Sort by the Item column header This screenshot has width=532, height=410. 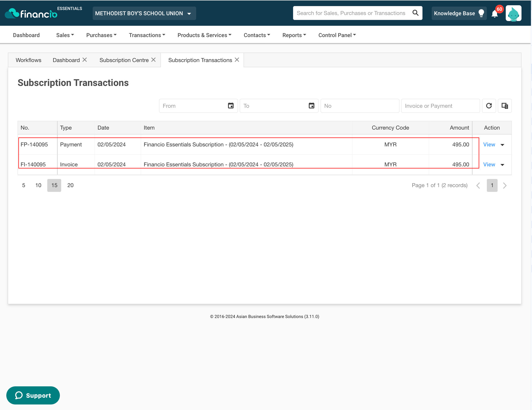coord(246,128)
